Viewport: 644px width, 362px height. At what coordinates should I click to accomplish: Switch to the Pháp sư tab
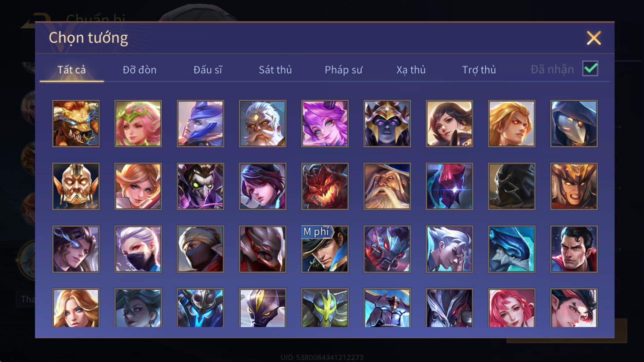(343, 70)
